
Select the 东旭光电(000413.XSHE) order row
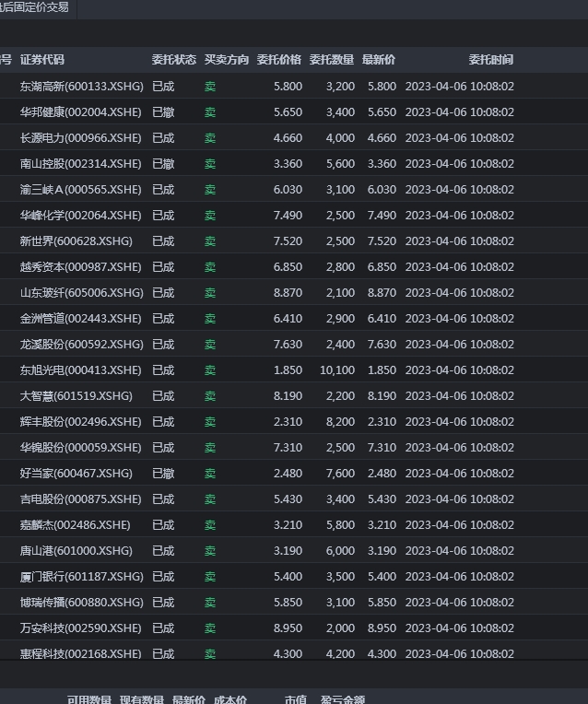pos(294,370)
